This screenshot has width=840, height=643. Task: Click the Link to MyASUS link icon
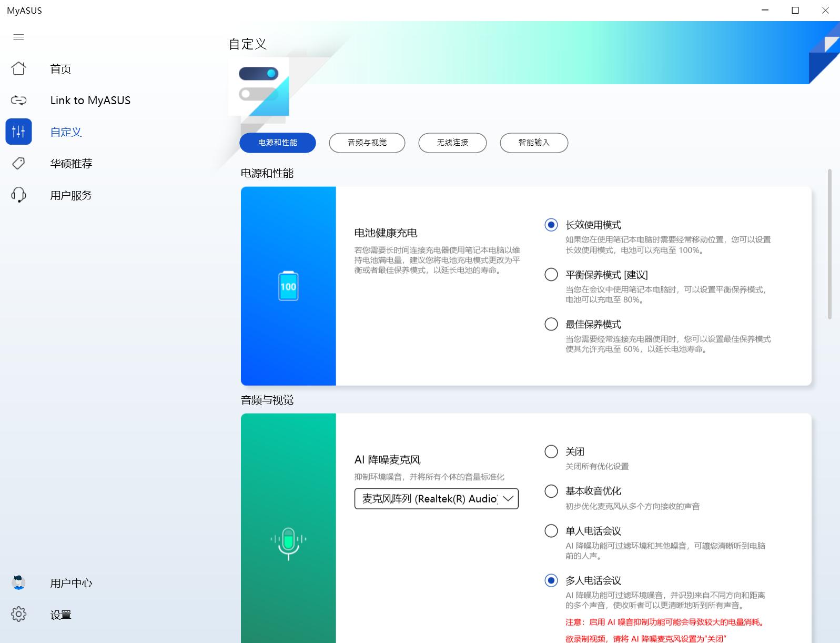coord(18,100)
